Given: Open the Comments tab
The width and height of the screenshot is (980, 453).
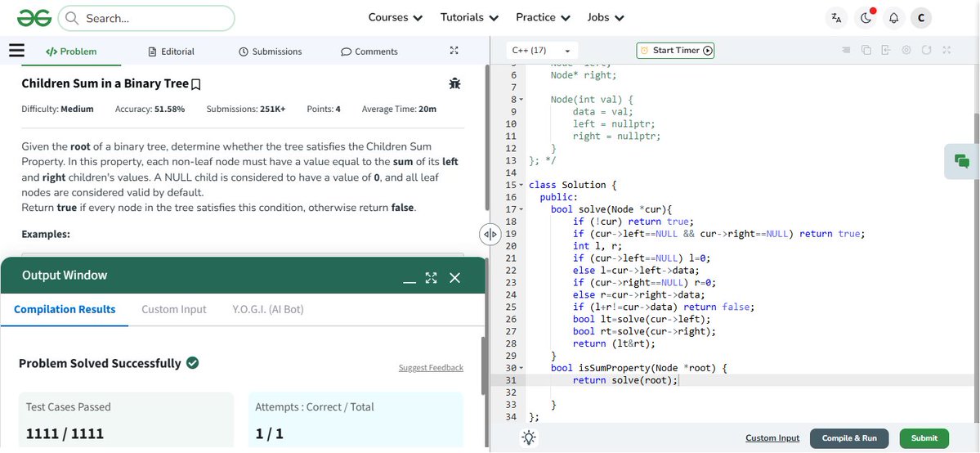Looking at the screenshot, I should (369, 52).
